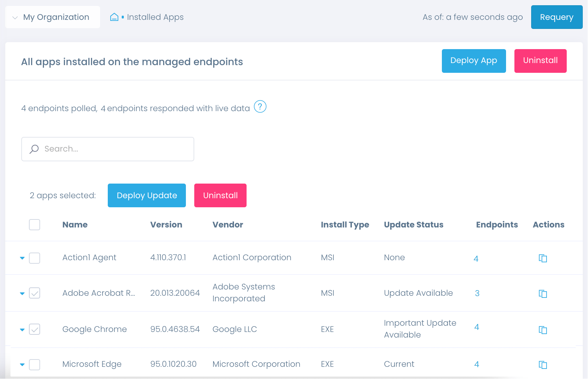588x379 pixels.
Task: Click the Endpoints count link for Microsoft Edge
Action: coord(476,364)
